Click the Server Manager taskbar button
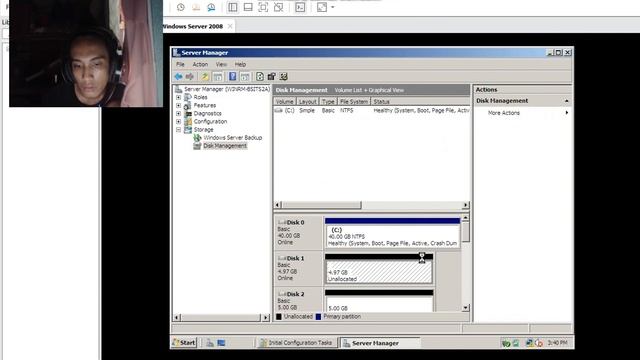 click(x=380, y=343)
